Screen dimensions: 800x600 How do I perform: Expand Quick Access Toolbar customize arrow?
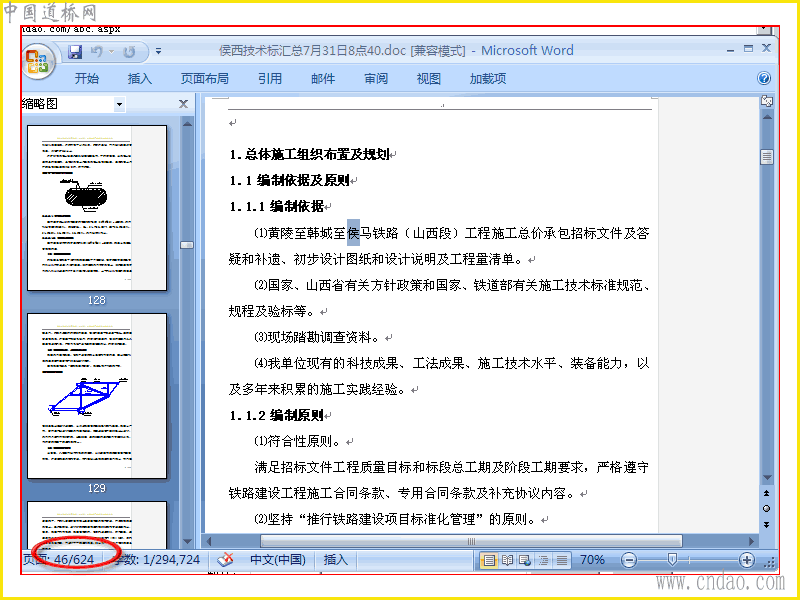tap(159, 52)
